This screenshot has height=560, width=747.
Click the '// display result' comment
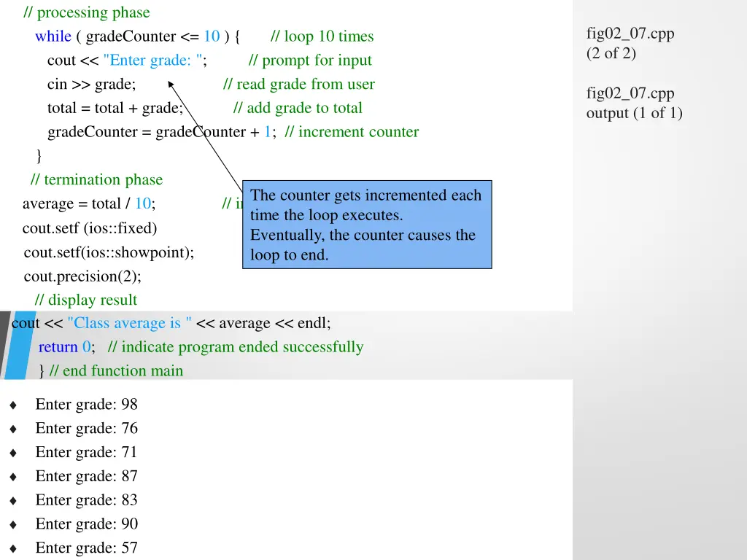[86, 300]
